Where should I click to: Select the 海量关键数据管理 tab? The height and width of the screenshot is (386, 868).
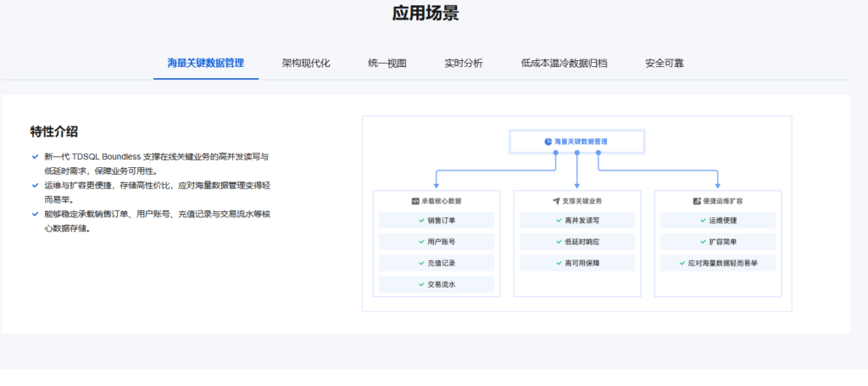pyautogui.click(x=206, y=63)
